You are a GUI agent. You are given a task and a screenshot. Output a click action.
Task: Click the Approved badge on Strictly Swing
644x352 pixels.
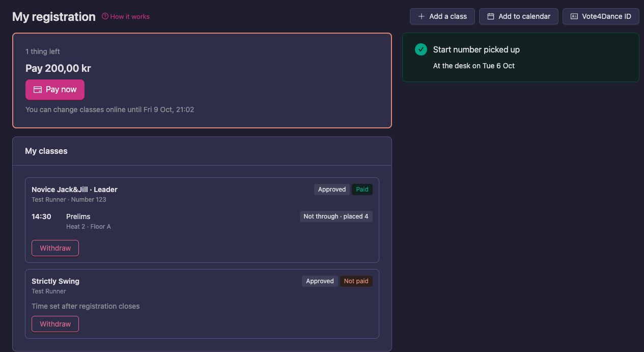[320, 281]
